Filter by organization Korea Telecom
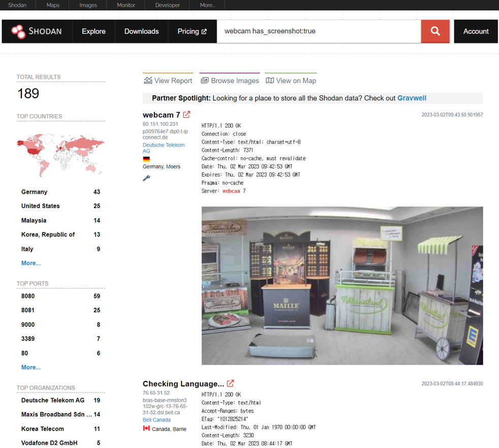Screen dimensions: 499x448 tap(60, 429)
